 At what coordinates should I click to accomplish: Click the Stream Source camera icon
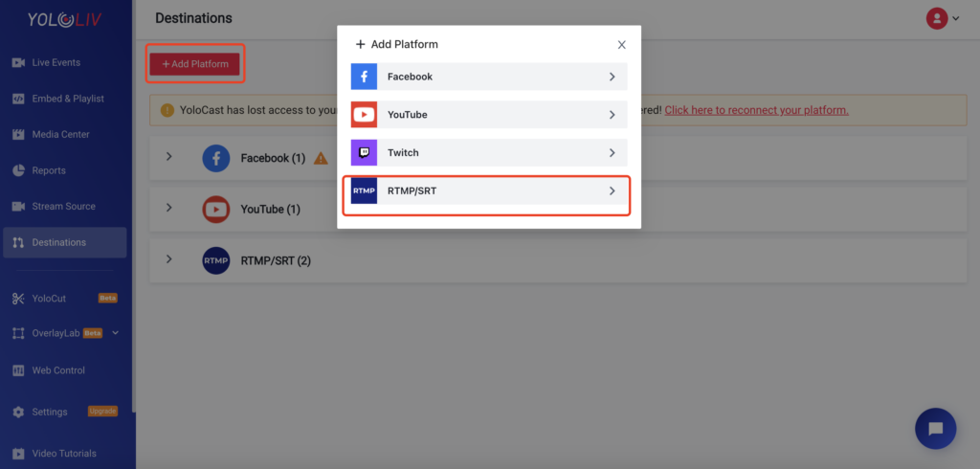(18, 207)
